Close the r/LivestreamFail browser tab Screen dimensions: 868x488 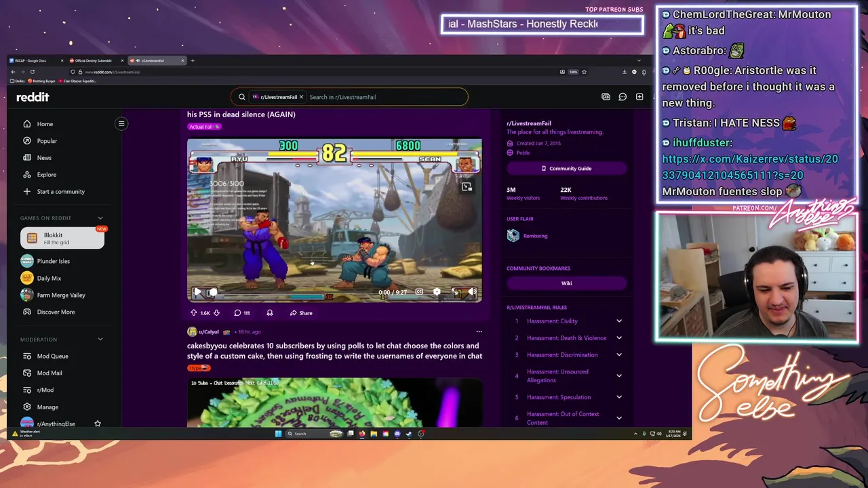(x=182, y=60)
